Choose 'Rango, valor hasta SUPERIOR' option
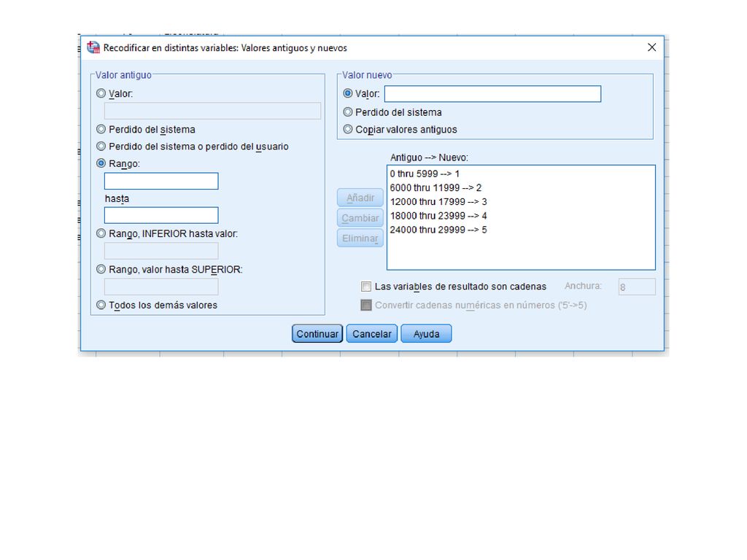This screenshot has height=560, width=747. click(x=101, y=269)
